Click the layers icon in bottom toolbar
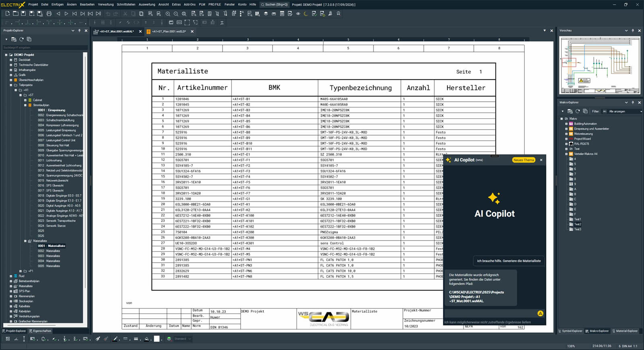644x350 pixels. 169,339
